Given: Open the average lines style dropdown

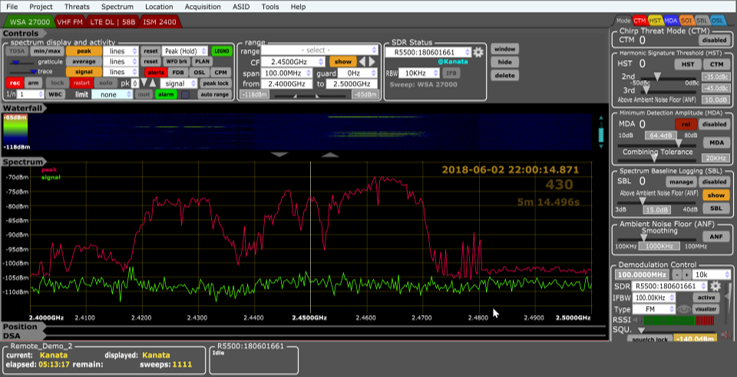Looking at the screenshot, I should tap(121, 62).
